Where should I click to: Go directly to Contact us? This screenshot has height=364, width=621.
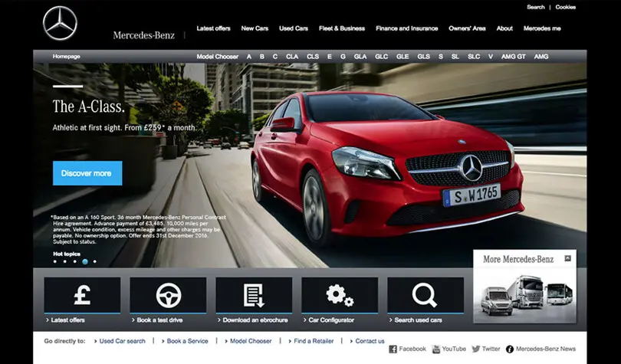[370, 341]
